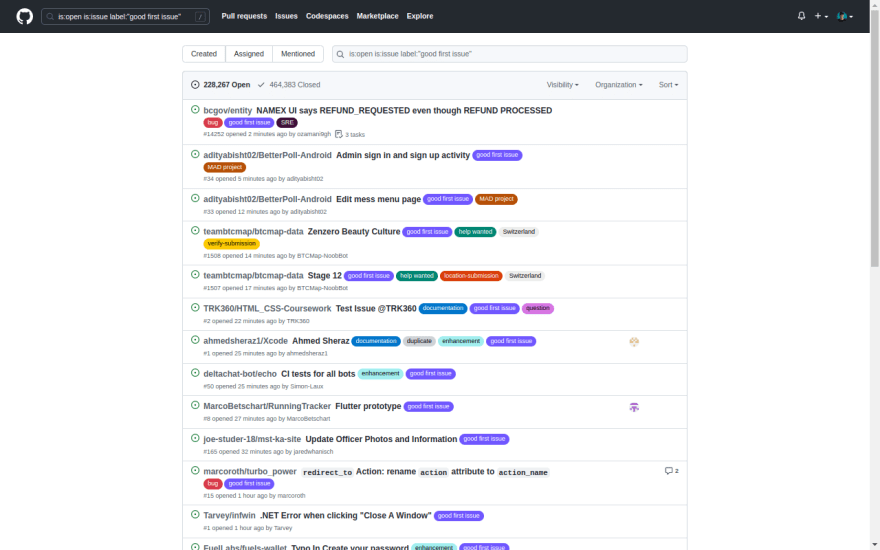Show the 228,267 Open issues
The height and width of the screenshot is (550, 880).
221,85
